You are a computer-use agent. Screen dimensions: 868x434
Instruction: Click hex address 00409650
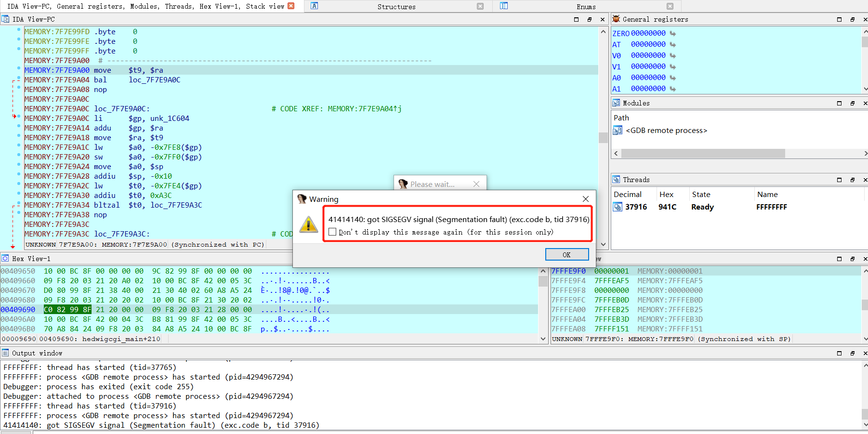click(x=18, y=271)
